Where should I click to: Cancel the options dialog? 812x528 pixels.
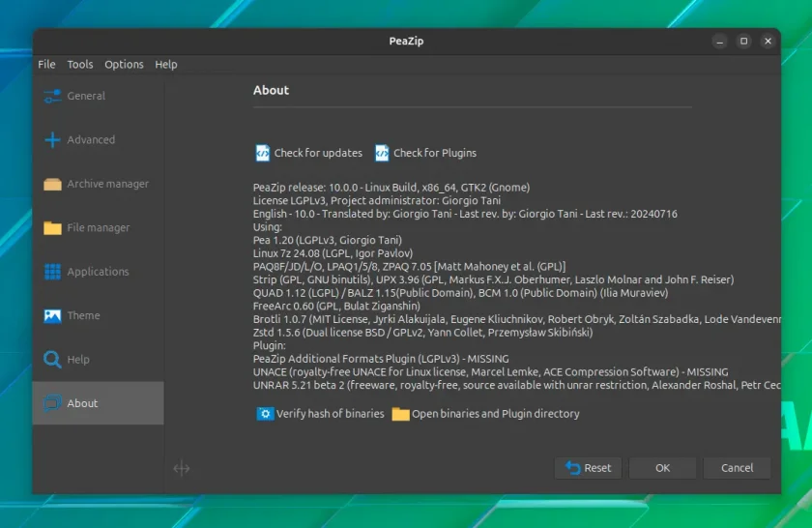tap(737, 468)
